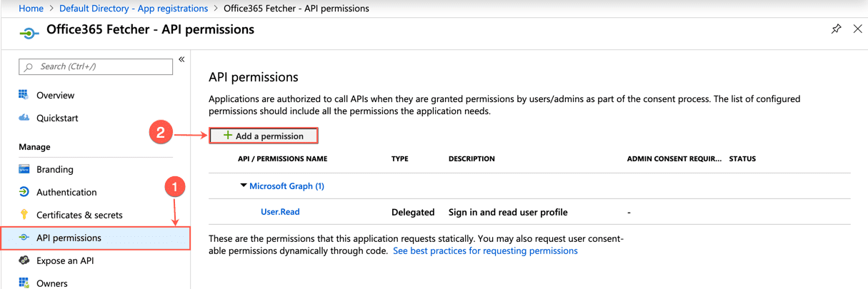Click Sign in and read user profile description
Viewport: 868px width, 289px height.
[508, 212]
